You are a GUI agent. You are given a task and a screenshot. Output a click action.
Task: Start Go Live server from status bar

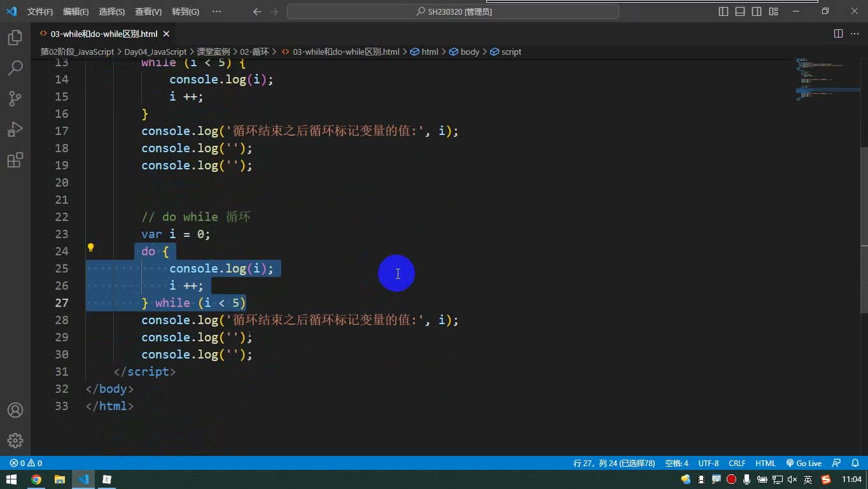[x=804, y=463]
